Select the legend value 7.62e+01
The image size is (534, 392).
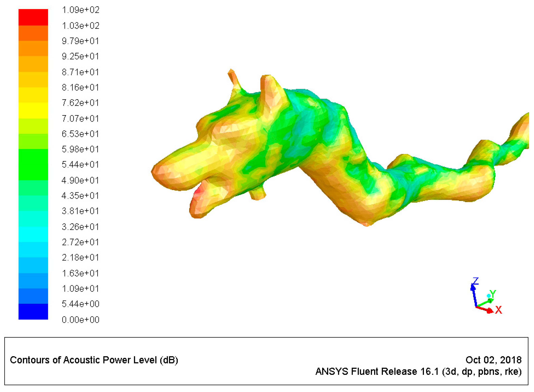pos(80,103)
